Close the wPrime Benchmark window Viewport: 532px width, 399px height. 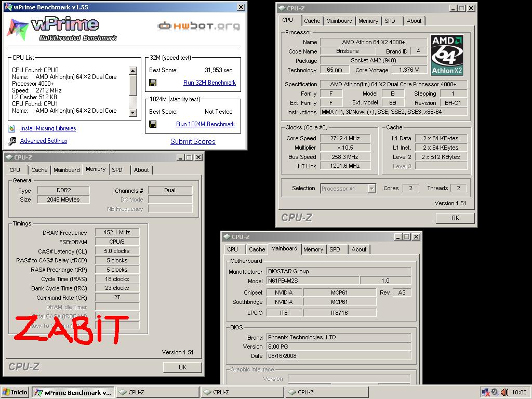point(241,7)
